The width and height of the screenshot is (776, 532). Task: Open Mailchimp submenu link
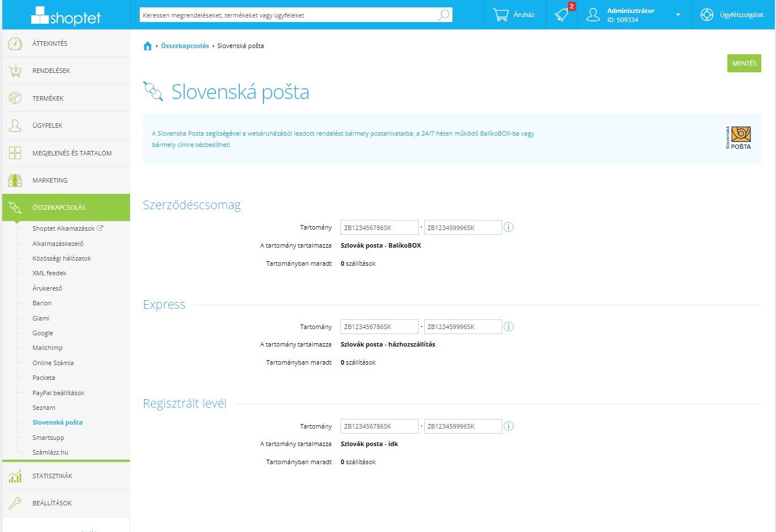(48, 348)
